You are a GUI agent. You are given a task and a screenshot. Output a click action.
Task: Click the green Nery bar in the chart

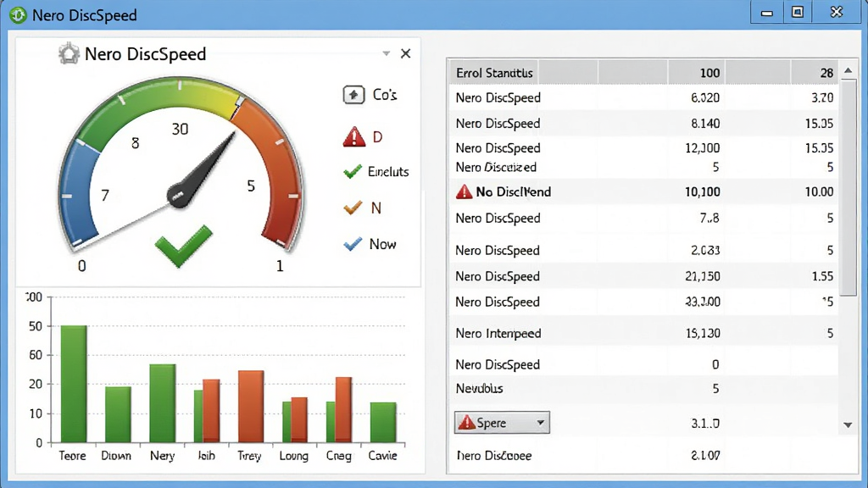tap(162, 403)
